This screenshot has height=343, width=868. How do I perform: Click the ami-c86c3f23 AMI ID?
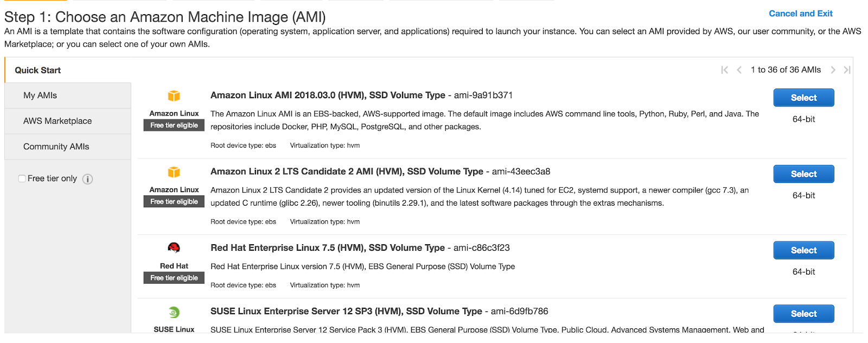tap(482, 248)
